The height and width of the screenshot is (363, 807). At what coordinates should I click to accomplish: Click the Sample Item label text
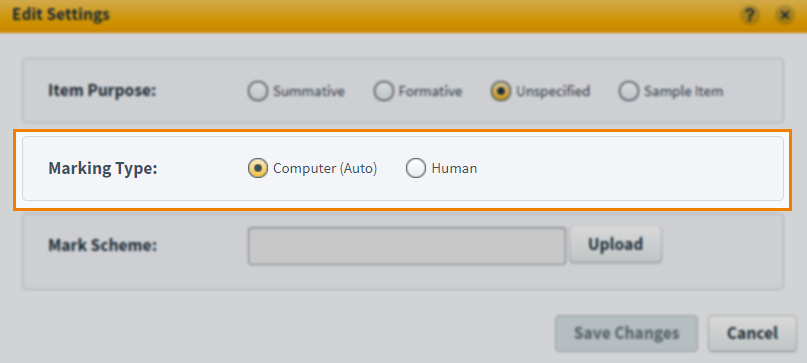coord(683,92)
